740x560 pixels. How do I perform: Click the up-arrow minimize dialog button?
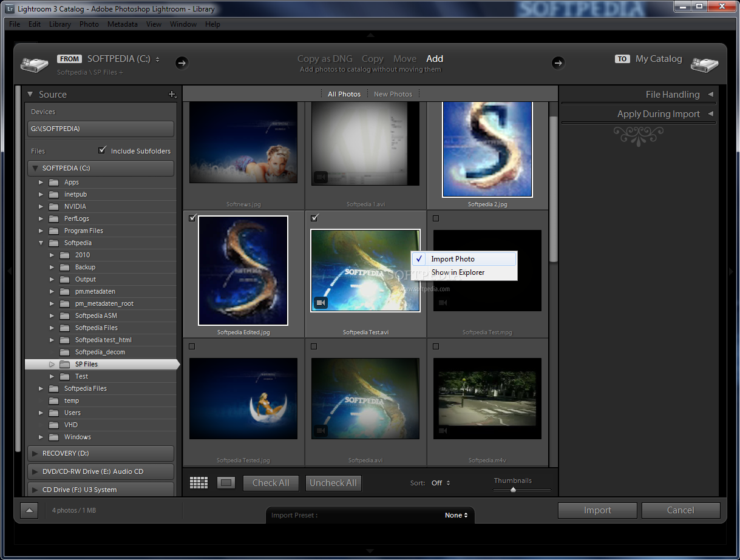click(29, 511)
